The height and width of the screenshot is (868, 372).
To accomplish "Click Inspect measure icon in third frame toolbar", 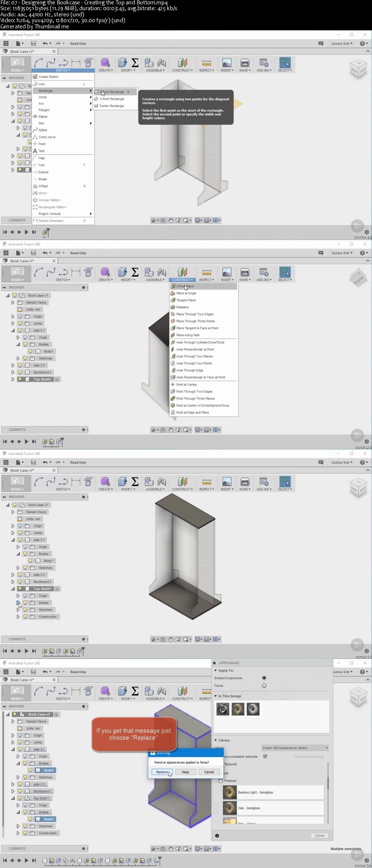I will pyautogui.click(x=206, y=482).
